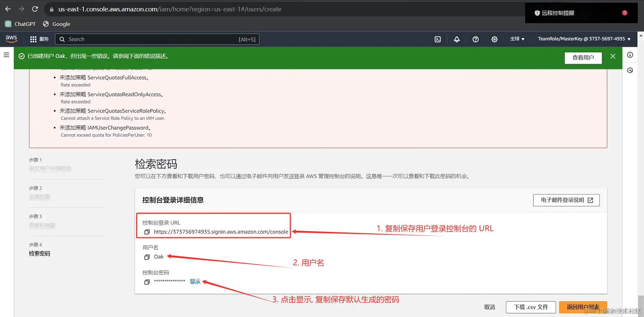
Task: Copy the console sign-in URL
Action: pos(147,232)
